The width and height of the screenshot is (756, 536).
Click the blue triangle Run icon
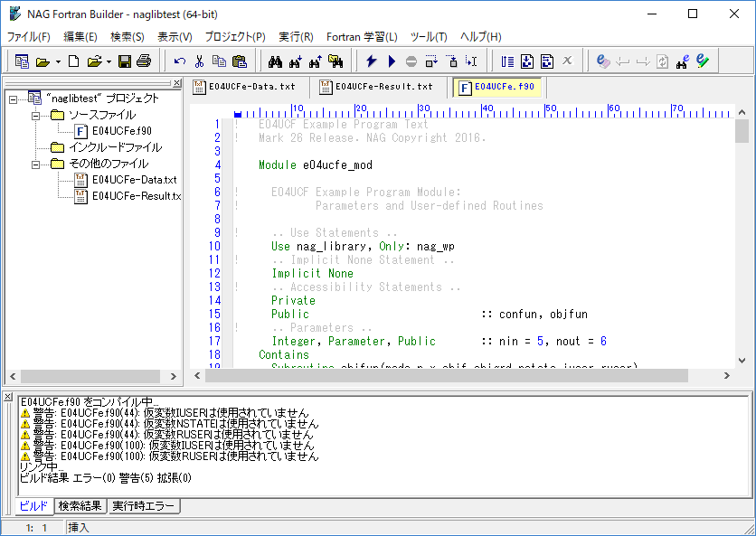[x=392, y=61]
